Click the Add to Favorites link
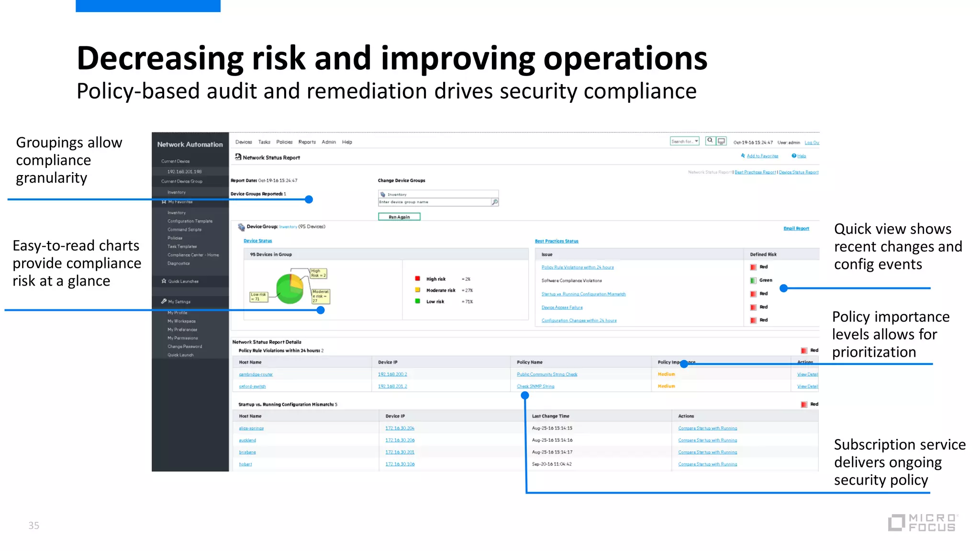The width and height of the screenshot is (980, 551). point(762,156)
